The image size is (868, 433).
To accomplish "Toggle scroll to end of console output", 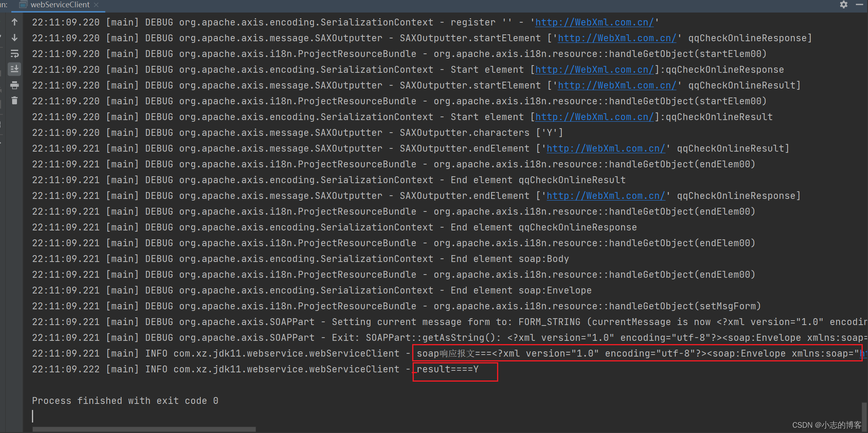I will click(15, 69).
